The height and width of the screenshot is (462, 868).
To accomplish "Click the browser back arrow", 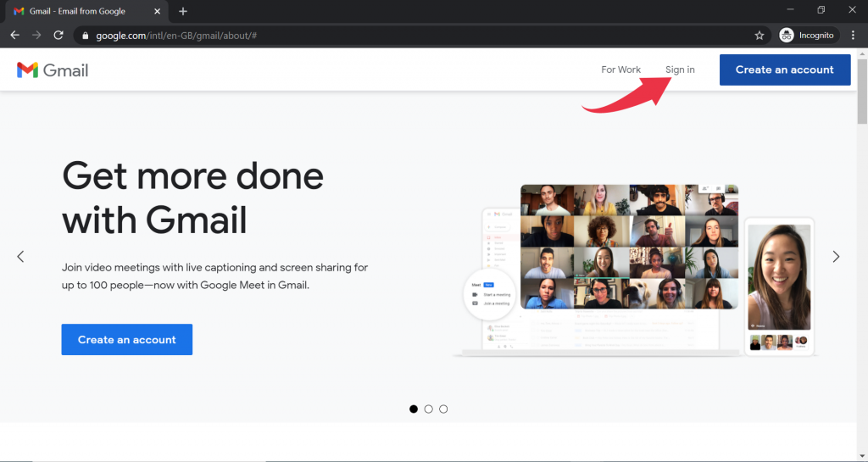I will tap(15, 36).
